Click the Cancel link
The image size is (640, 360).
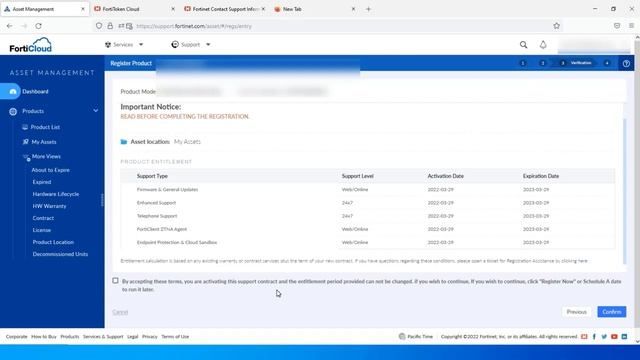(x=120, y=312)
